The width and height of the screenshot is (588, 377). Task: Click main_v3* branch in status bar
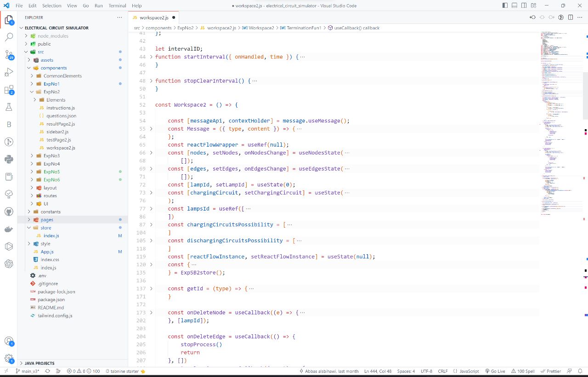[x=28, y=371]
